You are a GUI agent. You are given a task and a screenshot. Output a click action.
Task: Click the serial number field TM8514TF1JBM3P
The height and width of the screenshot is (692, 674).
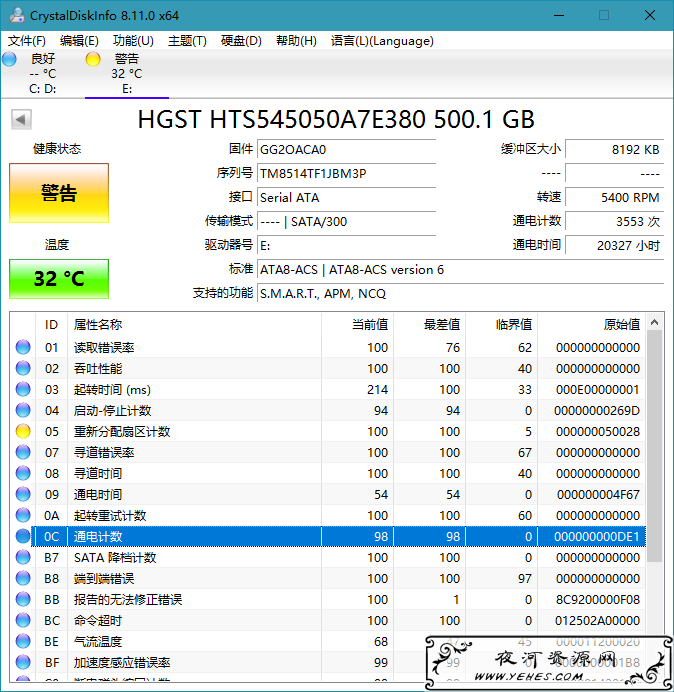346,173
